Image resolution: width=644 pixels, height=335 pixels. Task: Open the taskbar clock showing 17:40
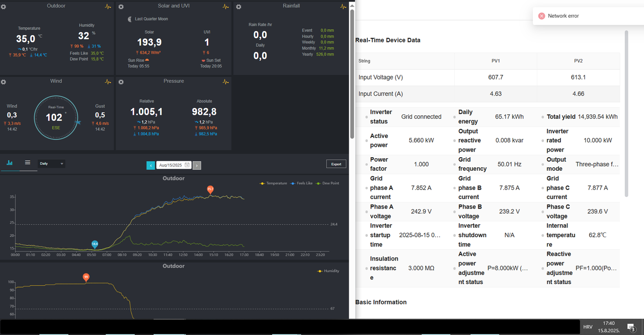pyautogui.click(x=609, y=327)
